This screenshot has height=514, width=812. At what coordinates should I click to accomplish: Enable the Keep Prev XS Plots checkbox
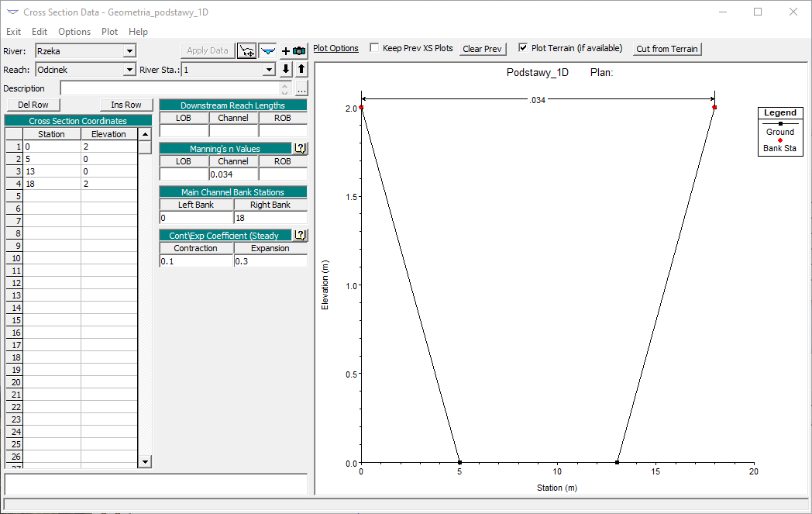[375, 48]
